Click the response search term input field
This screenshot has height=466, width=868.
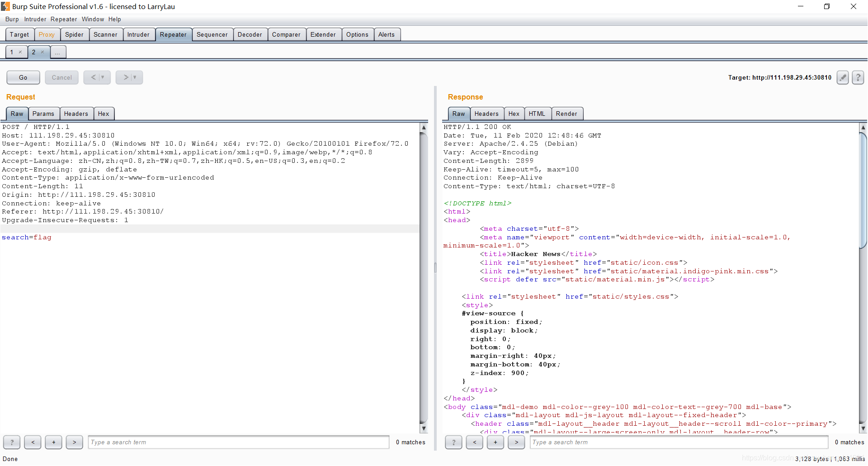point(679,442)
